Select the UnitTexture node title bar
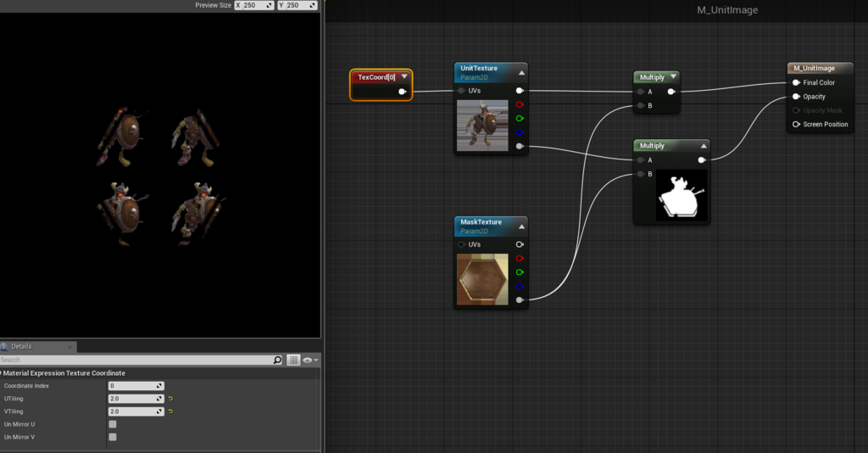The image size is (868, 453). point(491,73)
